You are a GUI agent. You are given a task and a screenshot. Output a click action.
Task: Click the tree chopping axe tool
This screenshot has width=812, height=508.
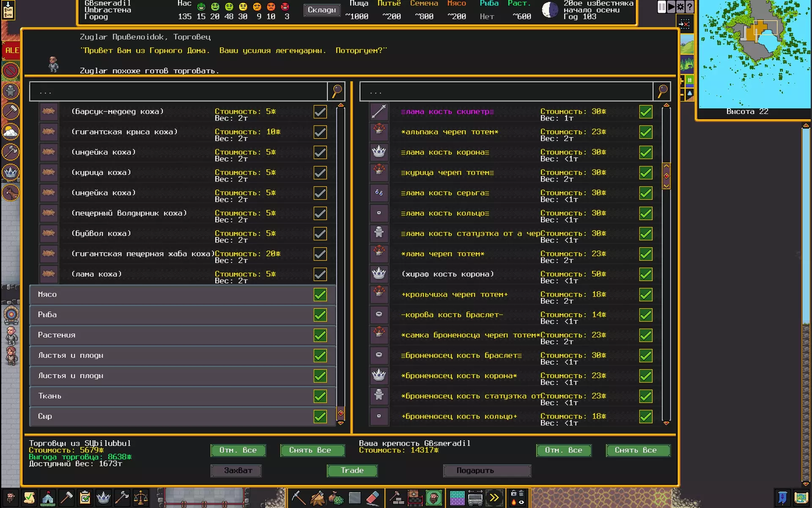pos(318,498)
